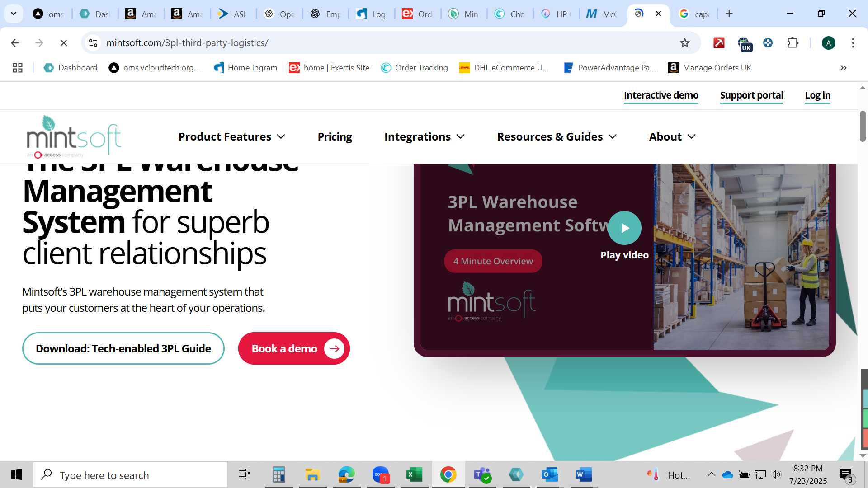The width and height of the screenshot is (868, 488).
Task: Open Chrome profile avatar A
Action: [x=828, y=43]
